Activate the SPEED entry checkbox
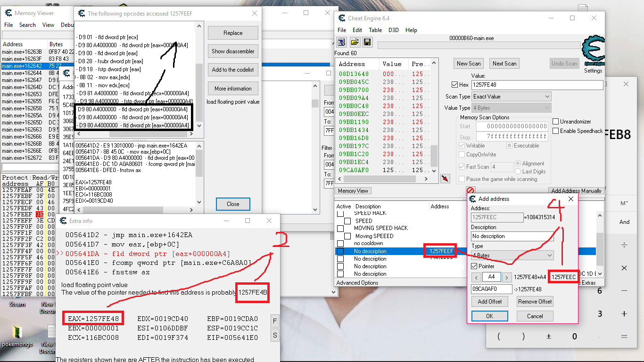This screenshot has height=362, width=644. click(347, 221)
